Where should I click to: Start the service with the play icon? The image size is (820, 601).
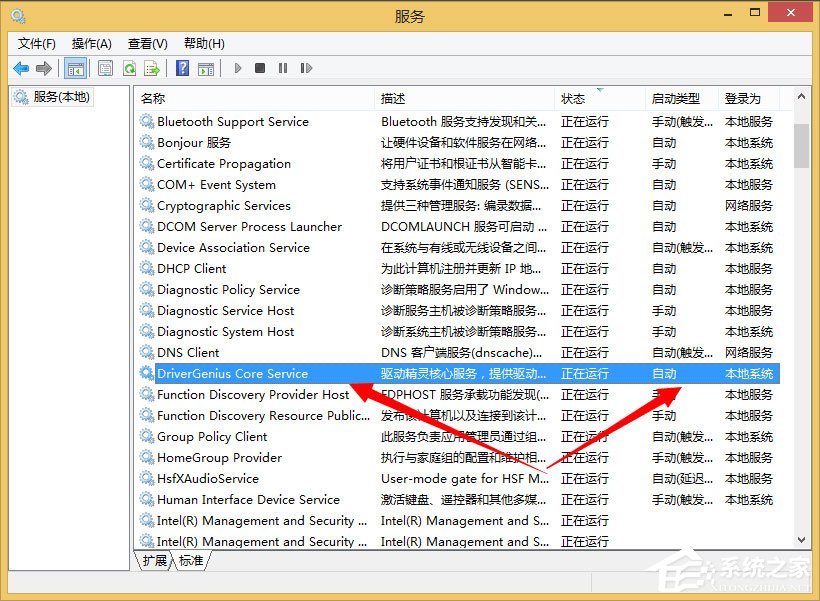tap(237, 67)
